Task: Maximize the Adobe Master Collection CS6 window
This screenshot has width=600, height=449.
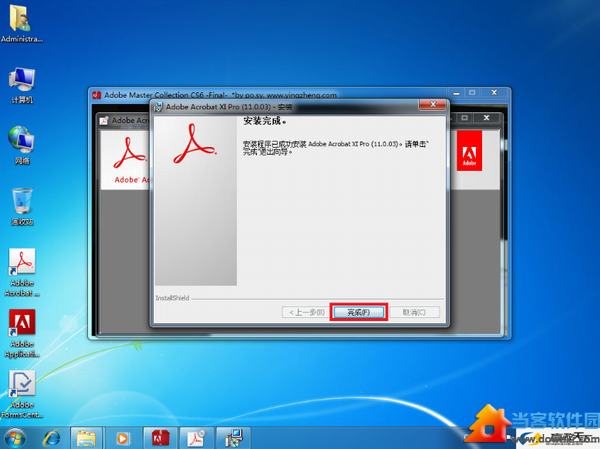Action: [x=472, y=93]
